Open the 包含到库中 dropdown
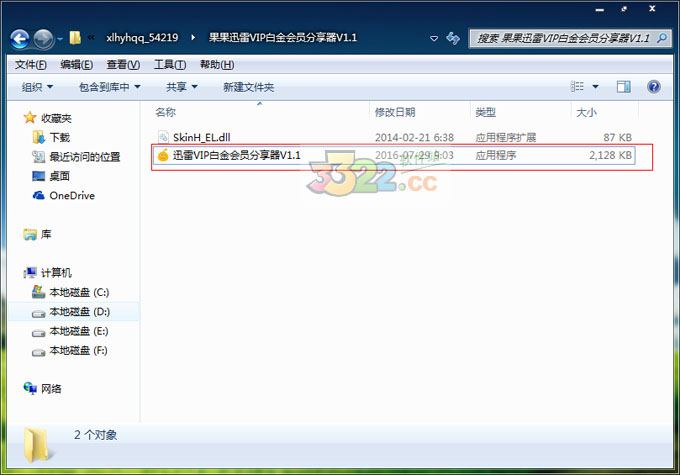Image resolution: width=680 pixels, height=475 pixels. (x=110, y=87)
